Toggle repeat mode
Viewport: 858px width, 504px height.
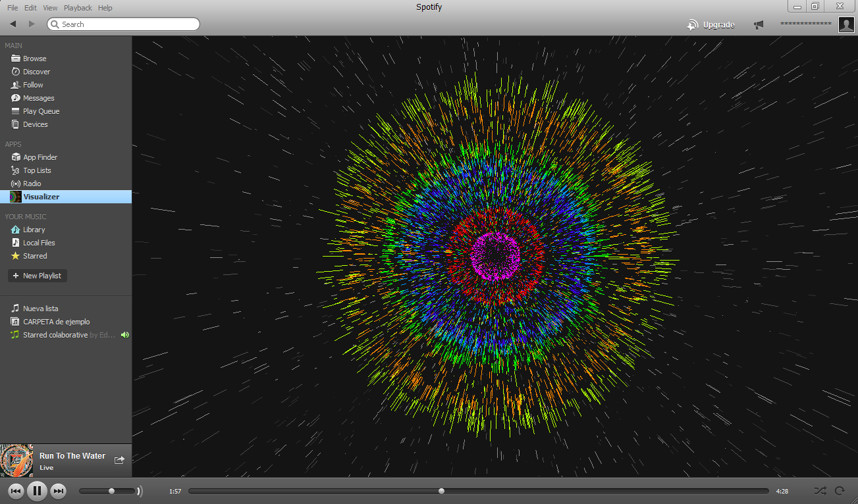pyautogui.click(x=840, y=491)
